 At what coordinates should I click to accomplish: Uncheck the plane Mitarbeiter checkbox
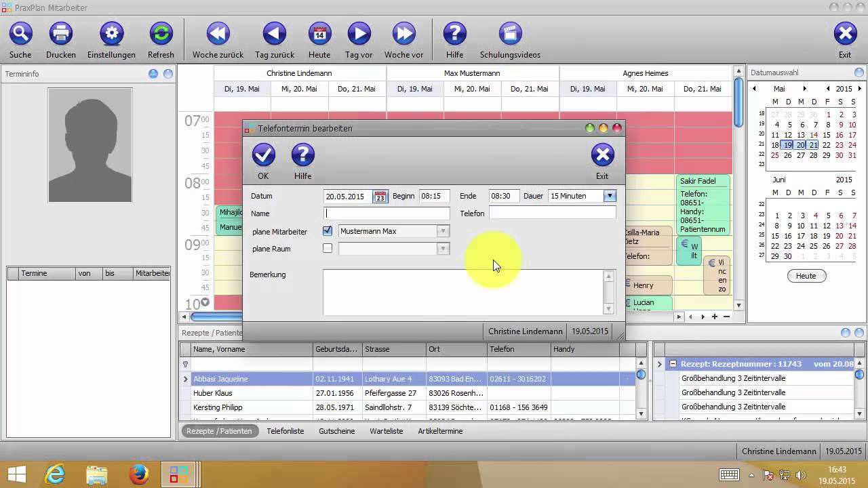328,231
